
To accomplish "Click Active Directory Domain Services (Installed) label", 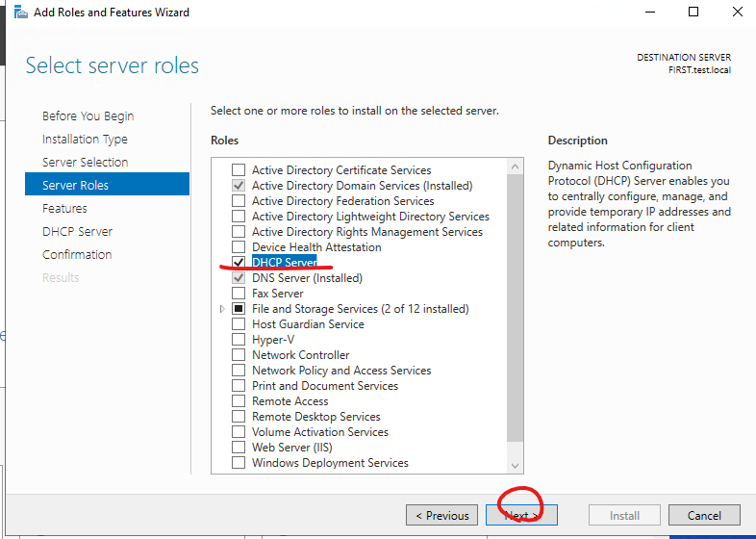I will tap(362, 186).
